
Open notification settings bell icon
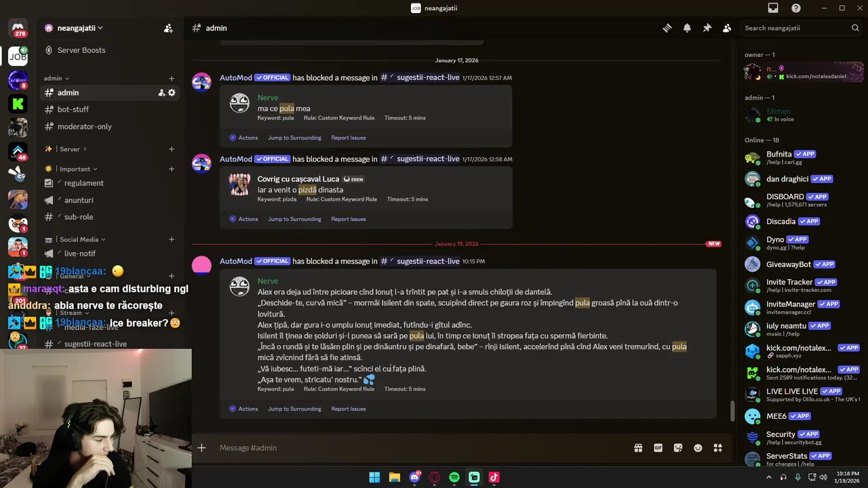point(687,28)
